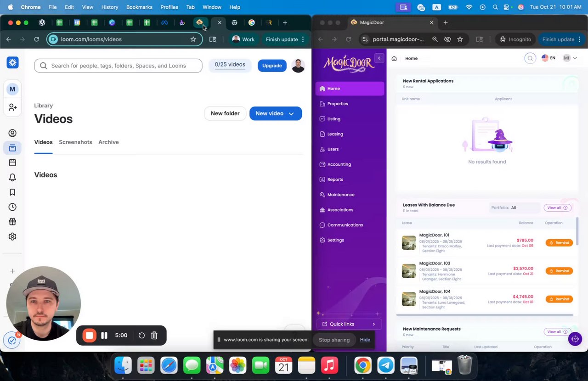
Task: Hide the screen sharing notification bar
Action: (x=365, y=340)
